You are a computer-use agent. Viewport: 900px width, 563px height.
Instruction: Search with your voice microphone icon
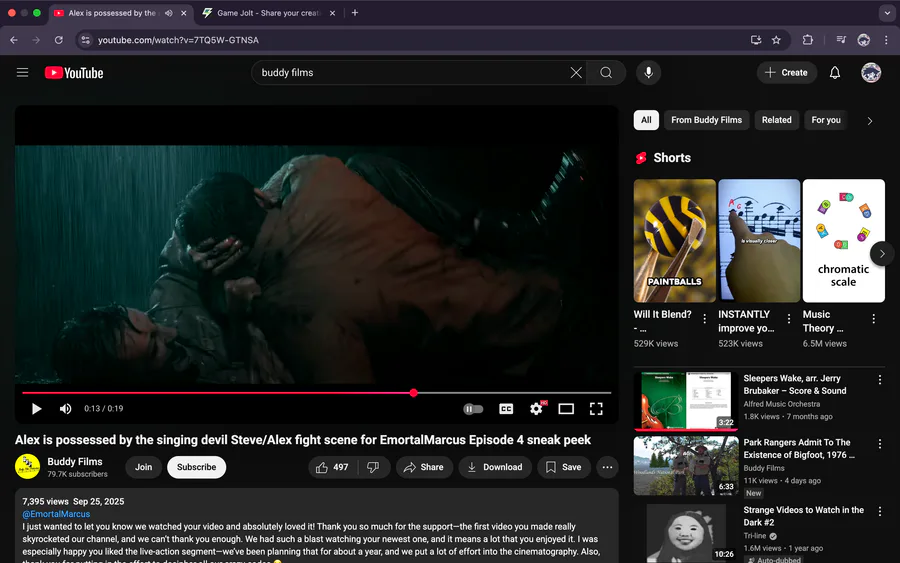pyautogui.click(x=649, y=72)
